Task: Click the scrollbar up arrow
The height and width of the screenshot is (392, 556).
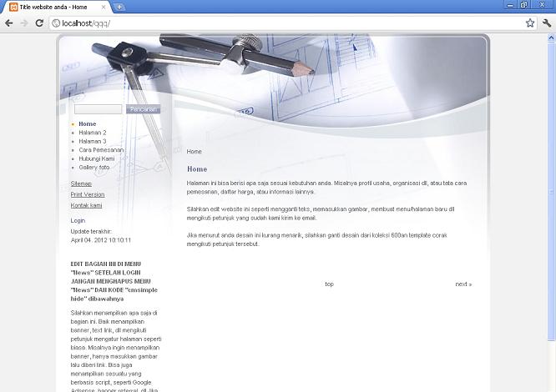Action: click(551, 38)
